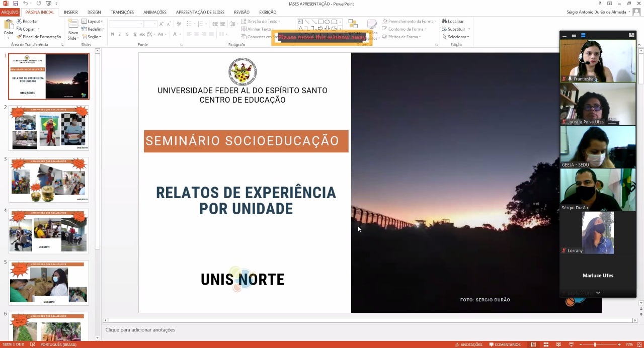Click Localizar to find text
Image resolution: width=644 pixels, height=348 pixels.
(x=453, y=21)
